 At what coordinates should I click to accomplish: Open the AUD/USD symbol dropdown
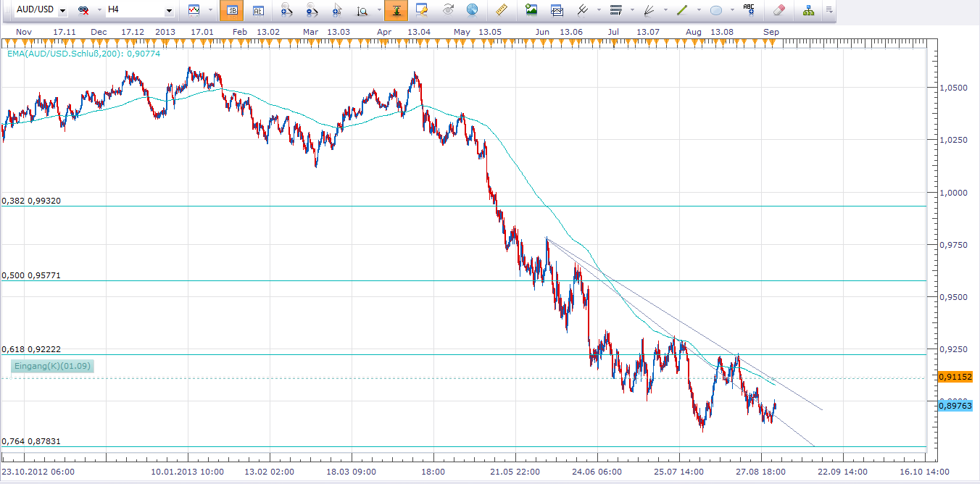point(62,12)
